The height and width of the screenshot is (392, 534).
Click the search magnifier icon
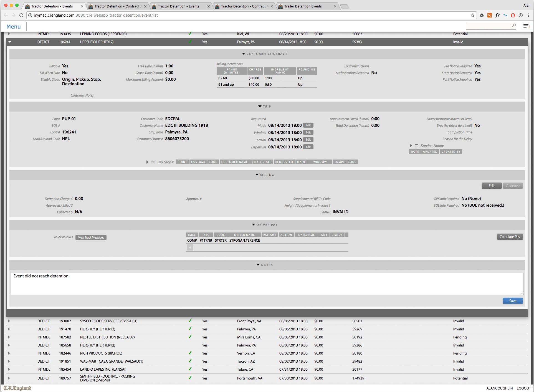pos(514,26)
